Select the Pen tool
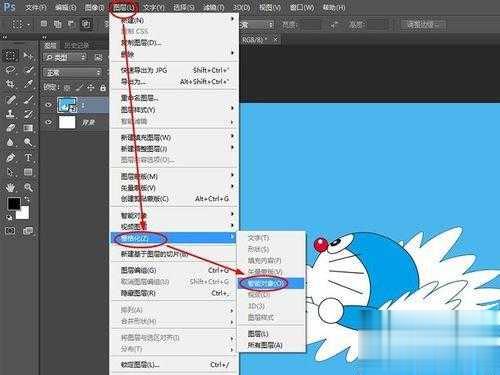The width and height of the screenshot is (500, 375). click(x=10, y=157)
